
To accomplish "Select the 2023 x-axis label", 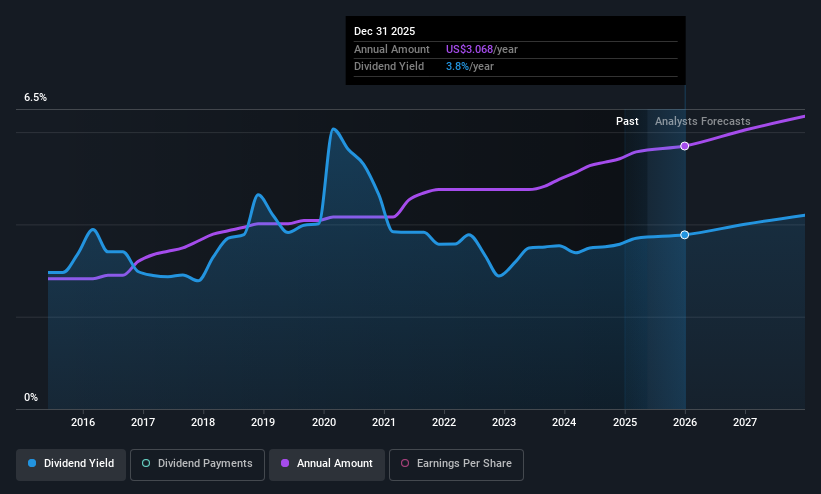I will (504, 422).
